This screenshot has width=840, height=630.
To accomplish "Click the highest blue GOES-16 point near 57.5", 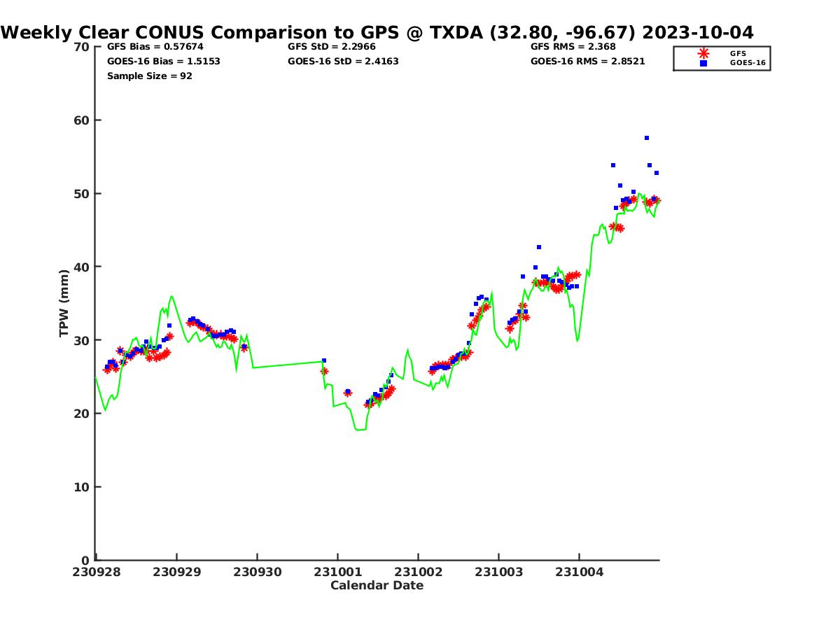I will click(x=647, y=138).
